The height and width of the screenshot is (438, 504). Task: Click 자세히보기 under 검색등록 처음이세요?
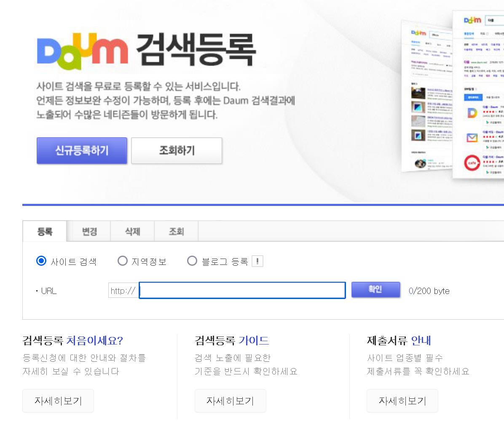point(58,401)
